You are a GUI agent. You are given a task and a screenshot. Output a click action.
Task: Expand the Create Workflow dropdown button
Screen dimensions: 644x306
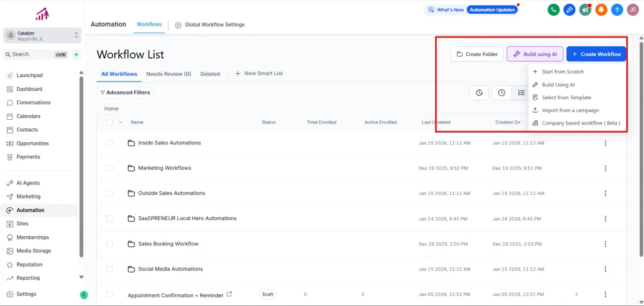[x=596, y=54]
